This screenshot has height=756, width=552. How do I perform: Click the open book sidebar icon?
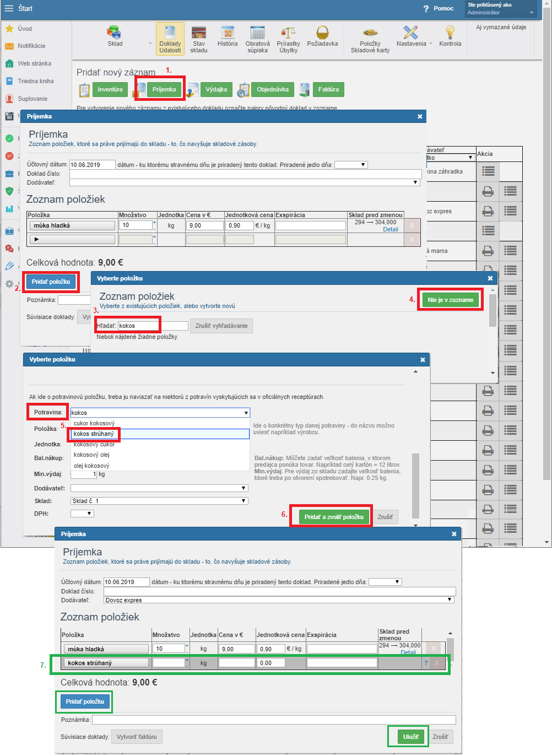[x=9, y=231]
